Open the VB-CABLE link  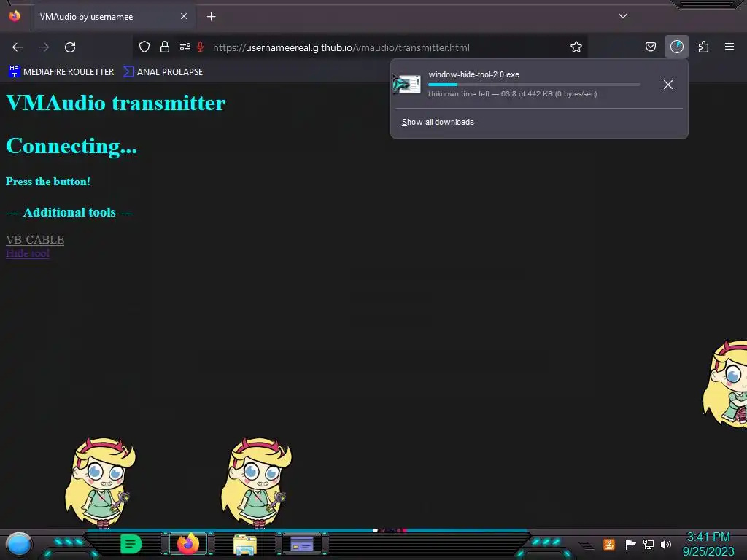pos(35,239)
